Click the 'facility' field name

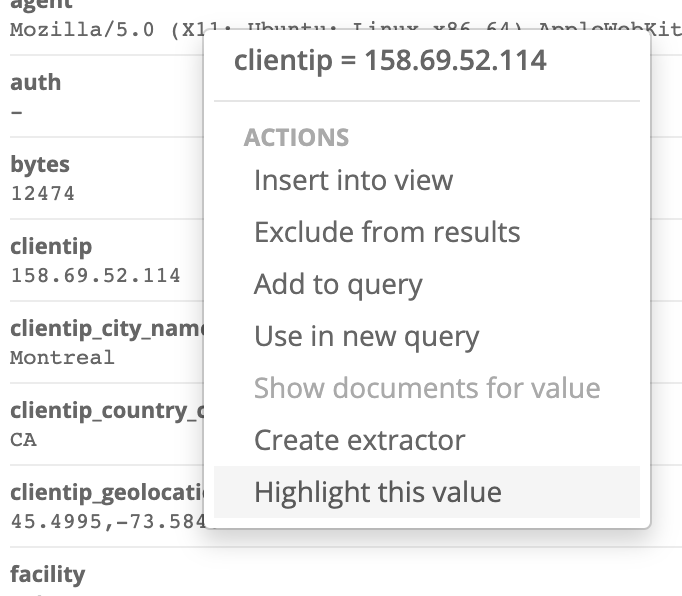(47, 575)
